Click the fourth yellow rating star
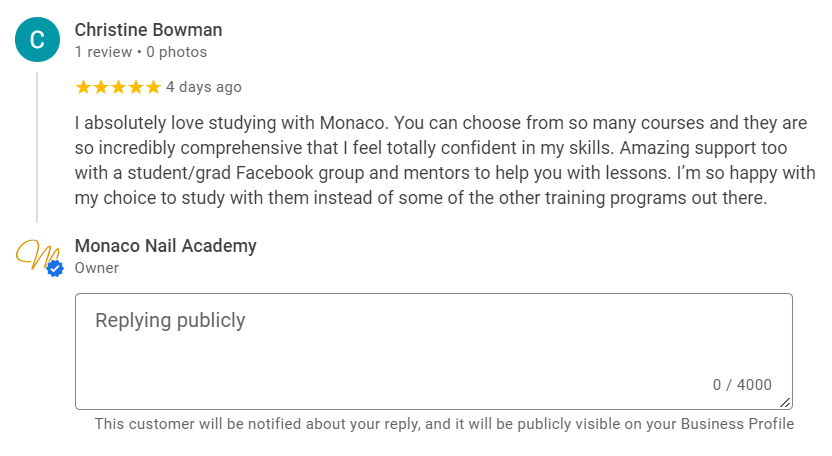The width and height of the screenshot is (832, 456). (x=135, y=87)
